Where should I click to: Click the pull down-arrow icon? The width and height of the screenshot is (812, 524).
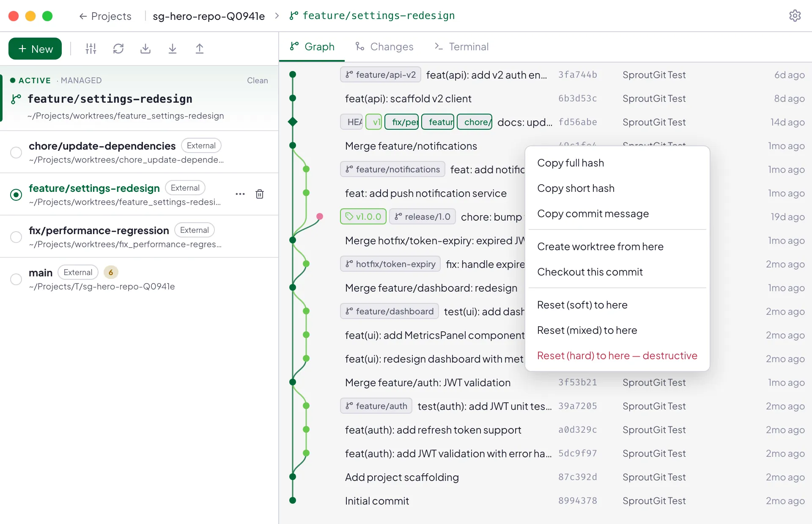tap(173, 49)
